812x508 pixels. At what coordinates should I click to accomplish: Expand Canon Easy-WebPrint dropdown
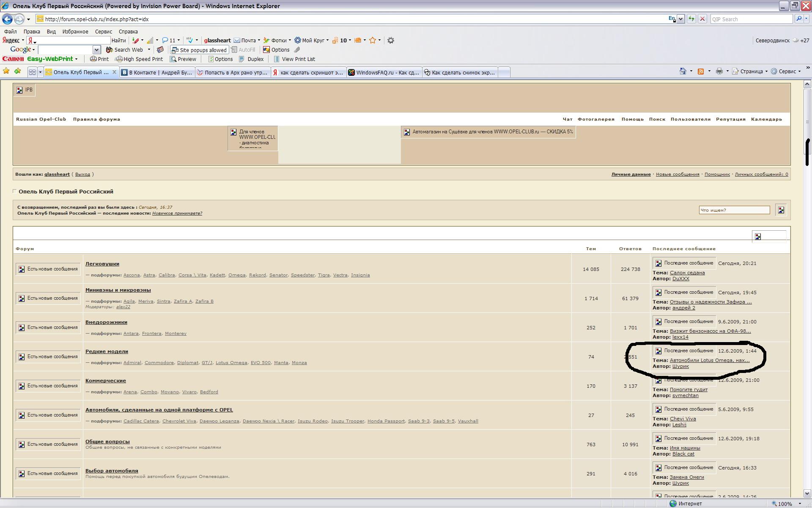(x=76, y=59)
